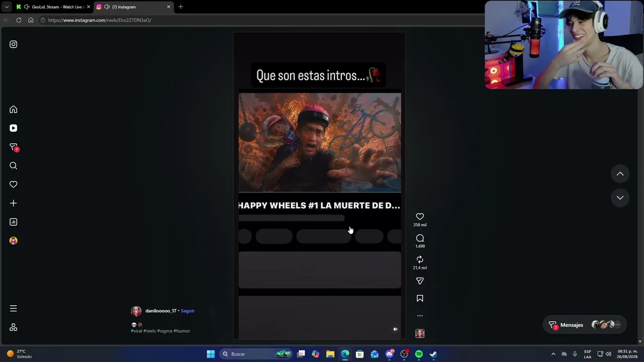Pause the playing reel video

(x=319, y=186)
